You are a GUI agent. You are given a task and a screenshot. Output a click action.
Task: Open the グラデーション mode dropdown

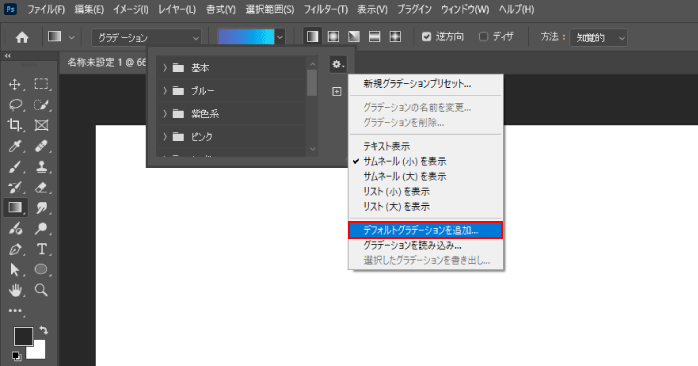(x=146, y=38)
